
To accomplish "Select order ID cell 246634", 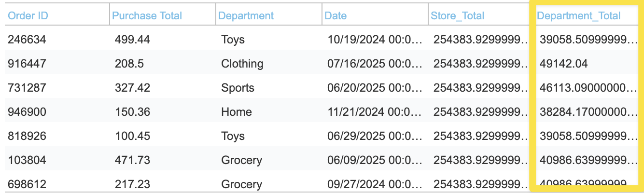I will pos(27,40).
